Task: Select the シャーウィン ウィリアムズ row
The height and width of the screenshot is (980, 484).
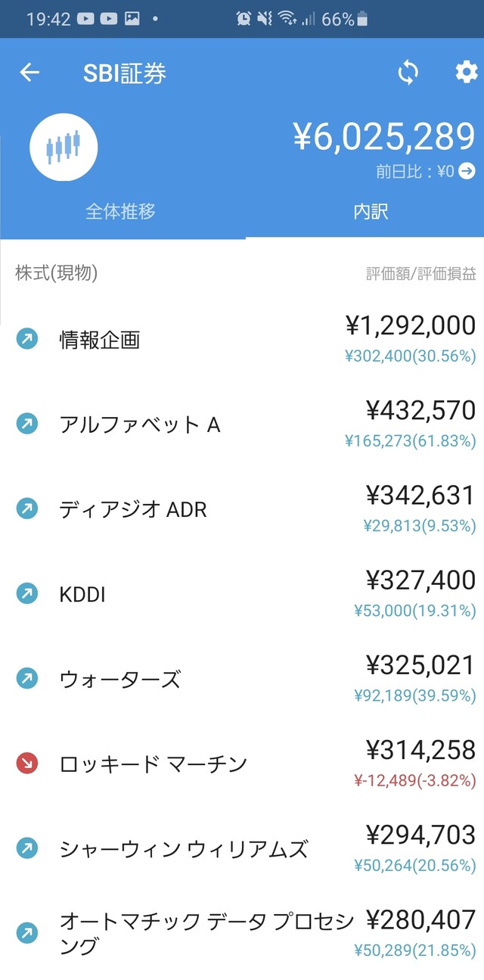Action: point(184,849)
